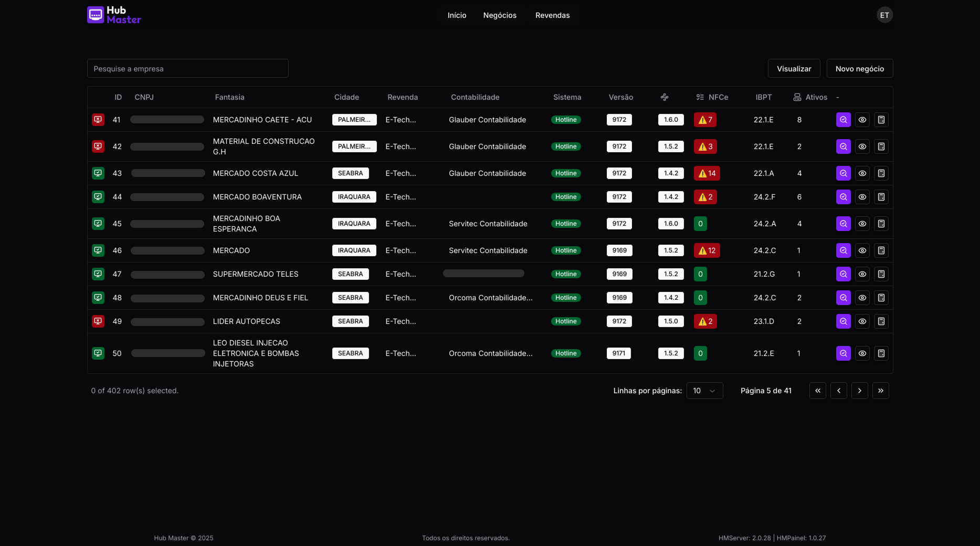Click the Hub Master logo icon
Viewport: 980px width, 546px height.
click(95, 15)
